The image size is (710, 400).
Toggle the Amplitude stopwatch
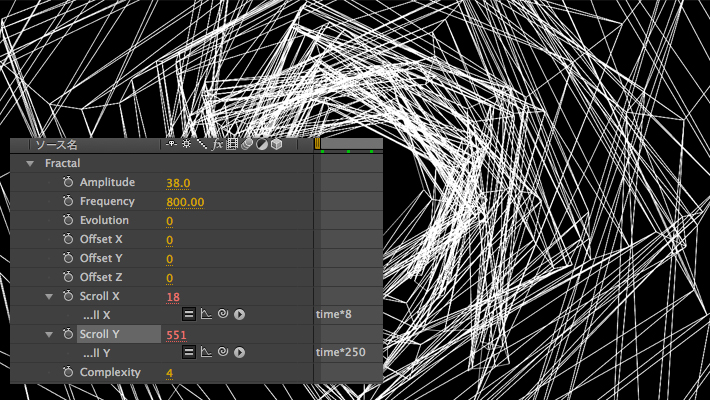coord(68,182)
